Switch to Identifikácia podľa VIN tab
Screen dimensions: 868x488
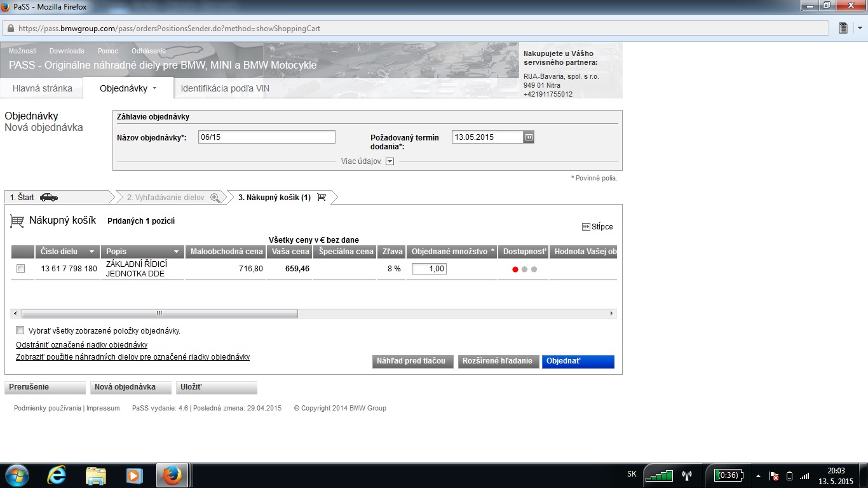(x=225, y=88)
